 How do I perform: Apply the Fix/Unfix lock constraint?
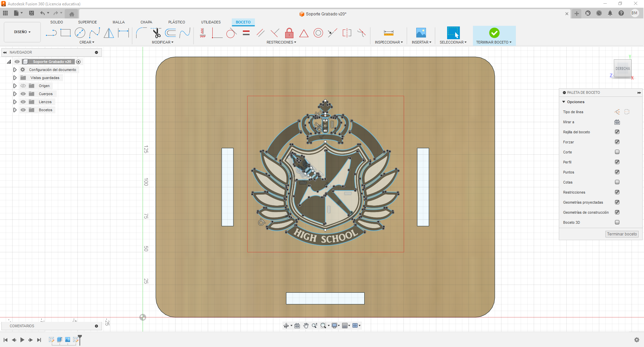point(289,33)
